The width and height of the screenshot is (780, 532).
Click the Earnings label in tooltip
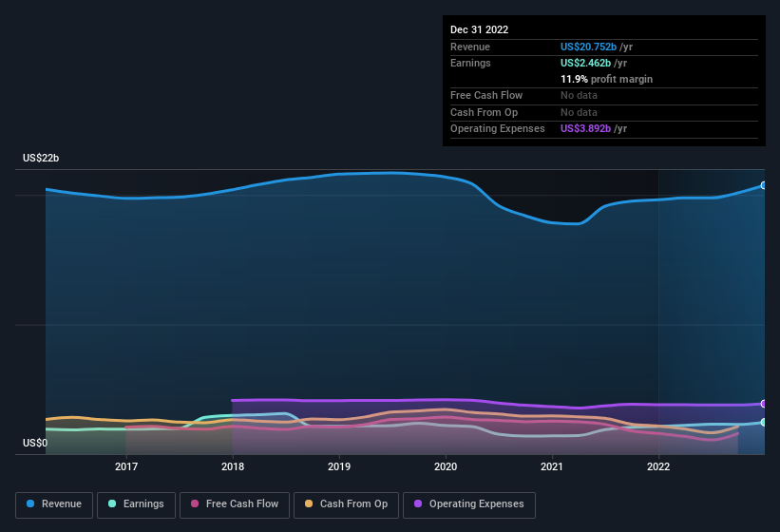tap(470, 63)
